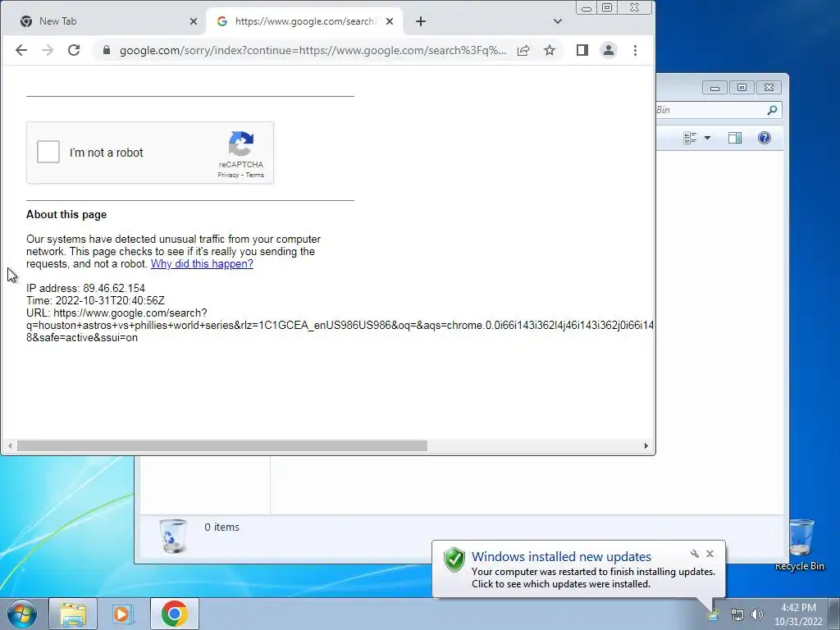Change view in the Recycle Bin window
This screenshot has height=630, width=840.
pyautogui.click(x=690, y=138)
